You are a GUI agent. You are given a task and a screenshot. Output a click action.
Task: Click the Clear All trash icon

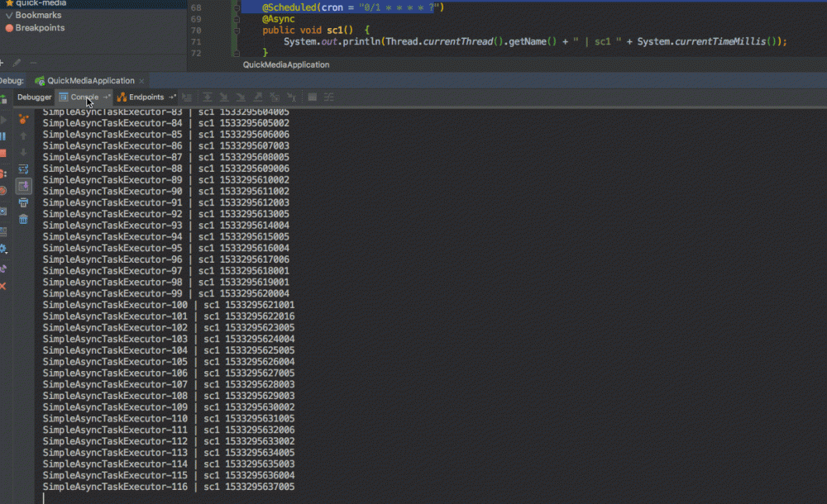coord(23,220)
